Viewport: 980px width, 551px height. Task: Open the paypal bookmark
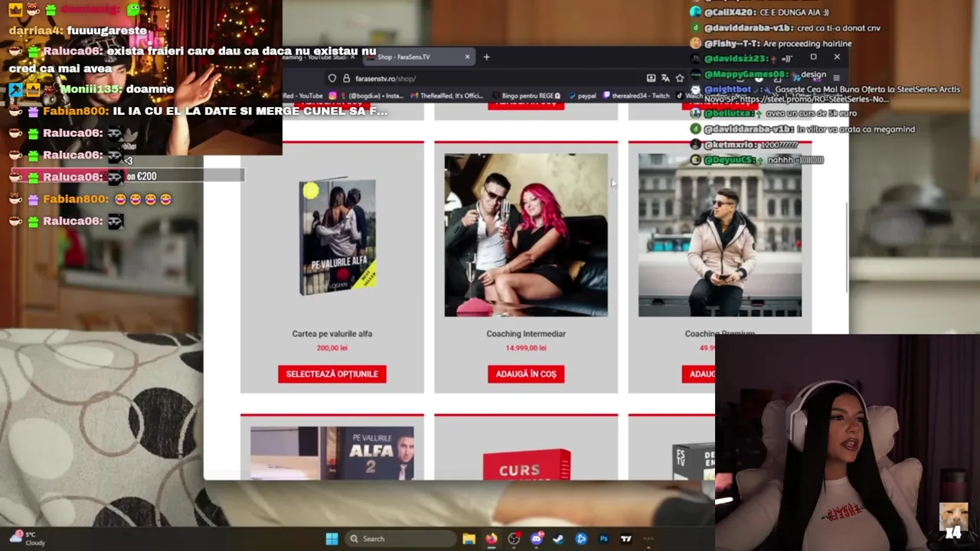pyautogui.click(x=581, y=96)
